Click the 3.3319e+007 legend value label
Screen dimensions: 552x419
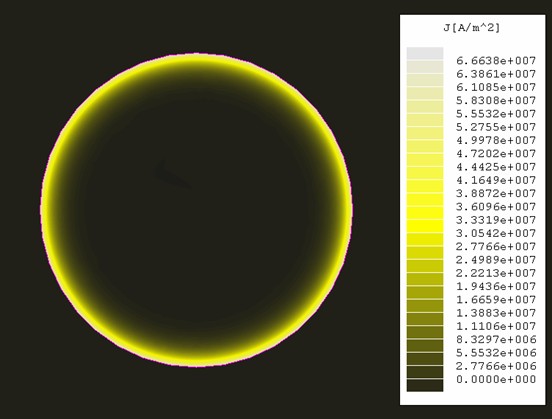click(x=496, y=220)
